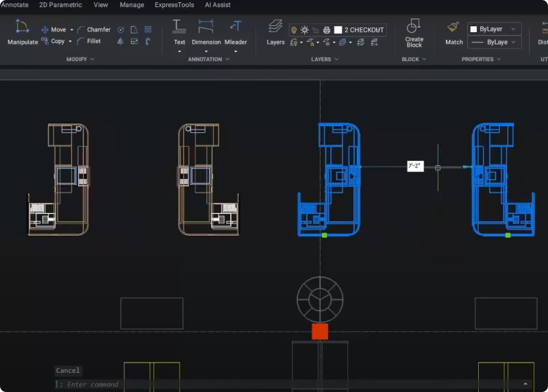Expand the MODIFY panel
The width and height of the screenshot is (548, 392).
click(80, 59)
